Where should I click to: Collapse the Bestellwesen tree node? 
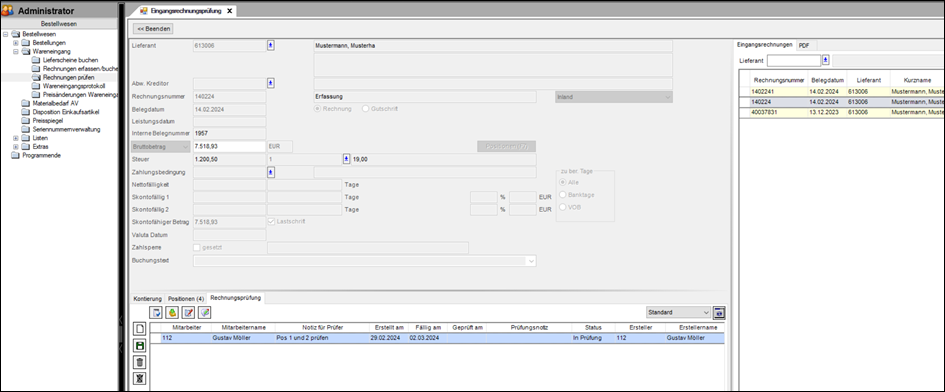click(5, 34)
